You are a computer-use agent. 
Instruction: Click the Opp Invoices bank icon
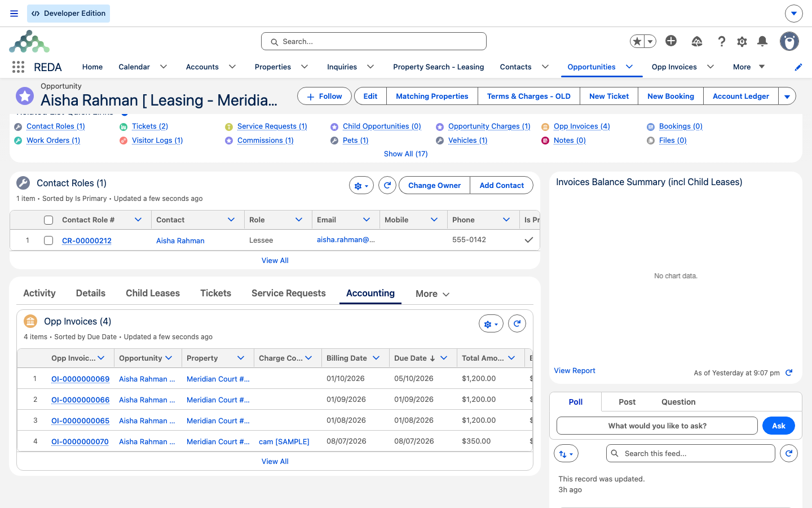(x=30, y=321)
